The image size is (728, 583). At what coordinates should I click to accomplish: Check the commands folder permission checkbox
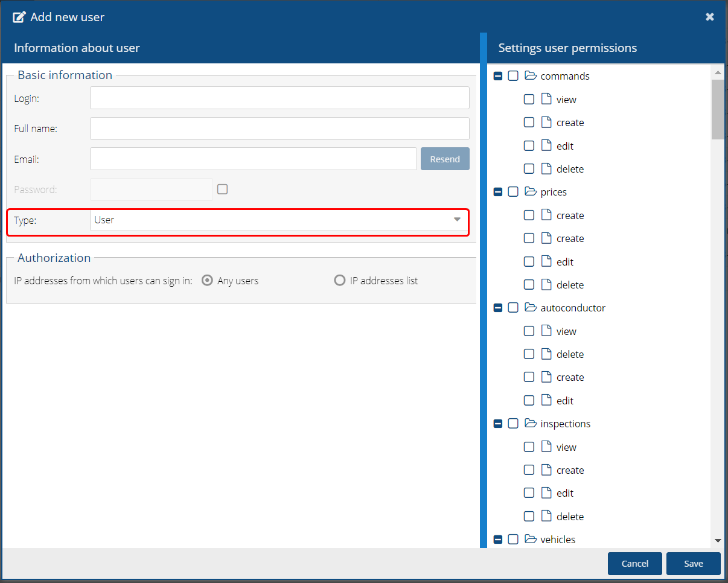(x=513, y=76)
